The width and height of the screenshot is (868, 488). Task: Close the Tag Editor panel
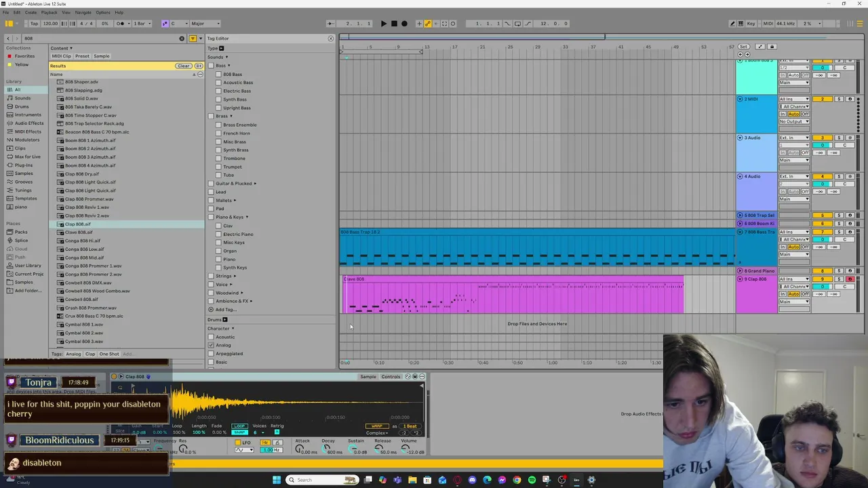point(331,39)
